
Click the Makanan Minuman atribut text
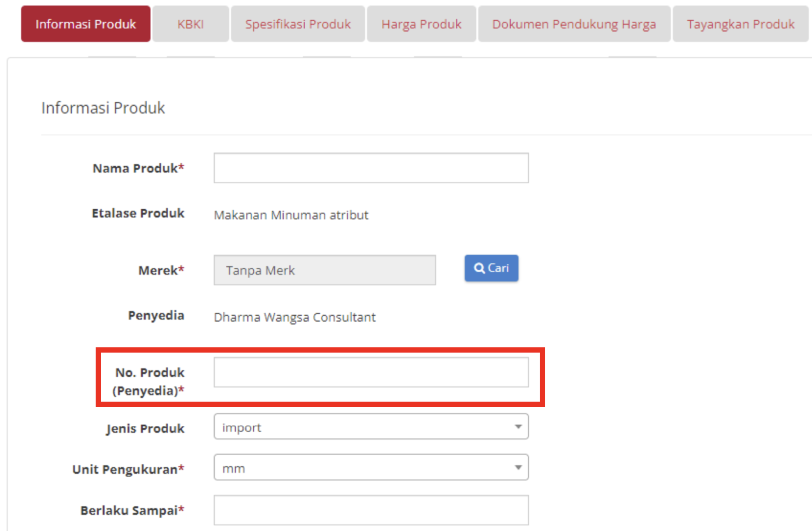click(291, 215)
